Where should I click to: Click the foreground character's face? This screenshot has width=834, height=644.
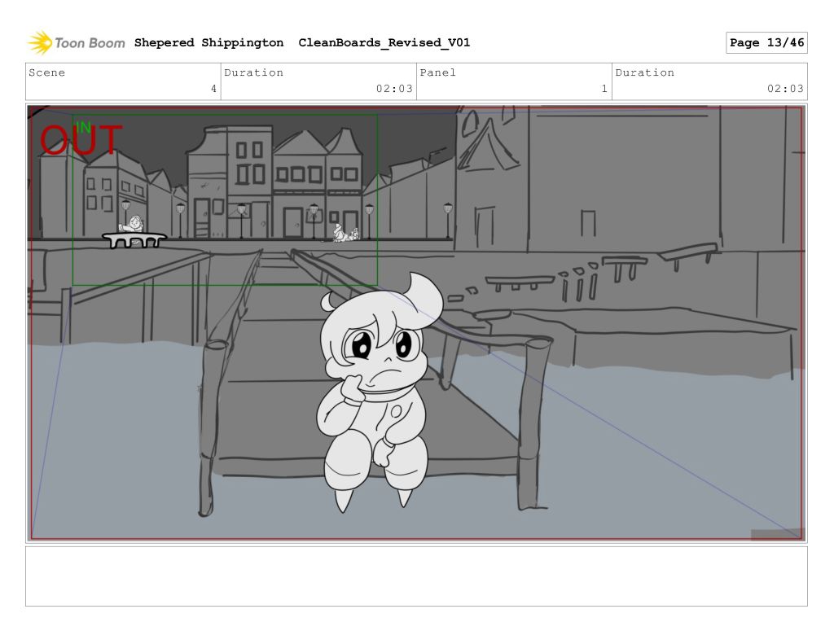click(379, 348)
